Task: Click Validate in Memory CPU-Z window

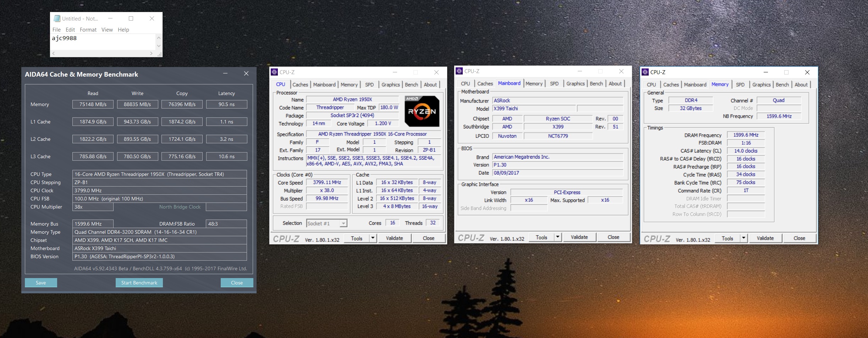Action: [765, 238]
